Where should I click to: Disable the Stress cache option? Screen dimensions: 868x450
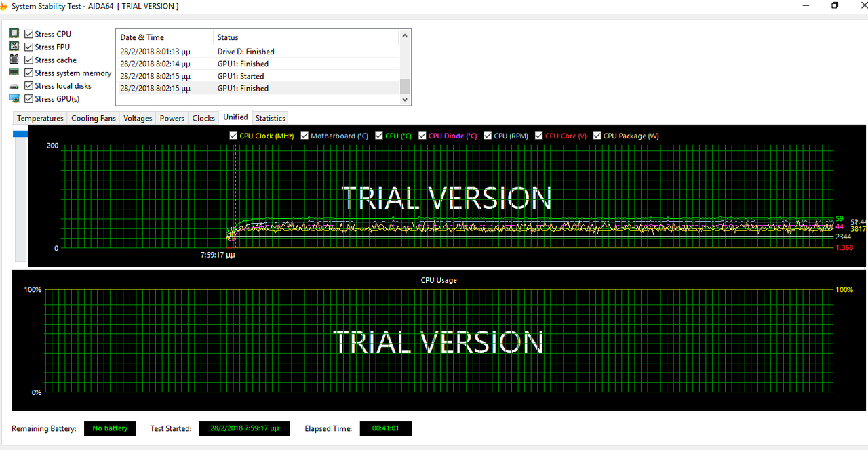(x=29, y=60)
